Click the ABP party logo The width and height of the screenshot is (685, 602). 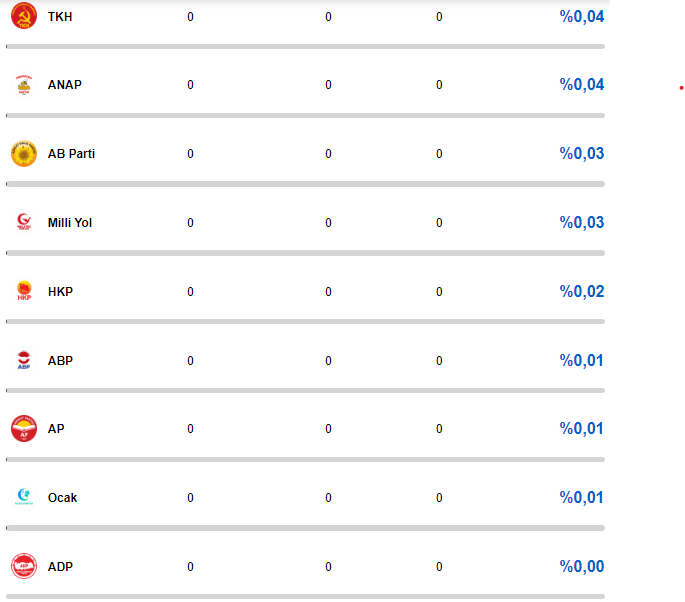(24, 360)
